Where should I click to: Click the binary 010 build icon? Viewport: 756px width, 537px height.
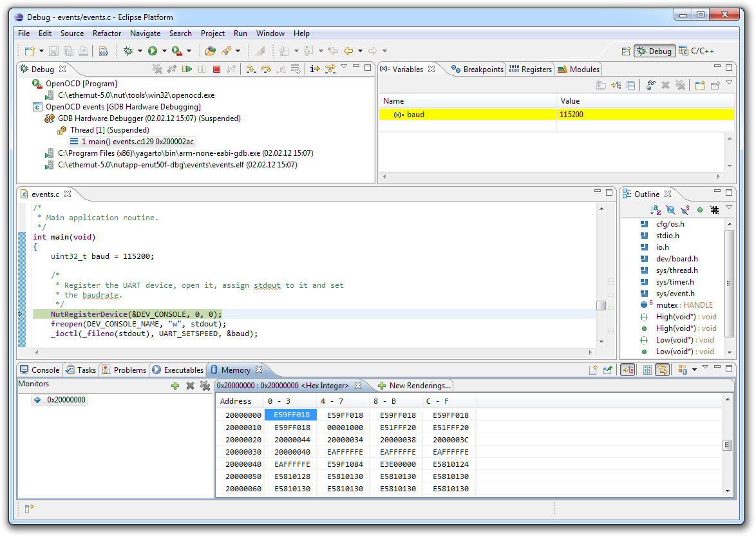(x=103, y=51)
